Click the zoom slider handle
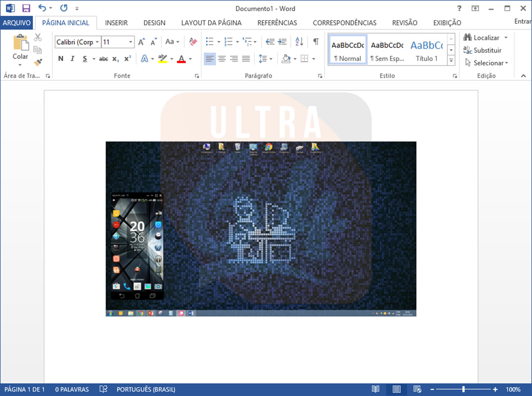The image size is (532, 396). (464, 389)
